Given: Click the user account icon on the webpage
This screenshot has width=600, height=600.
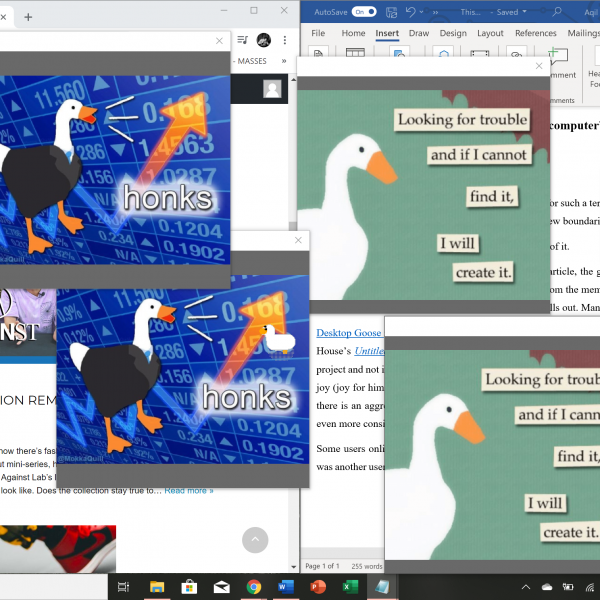Looking at the screenshot, I should [x=272, y=89].
